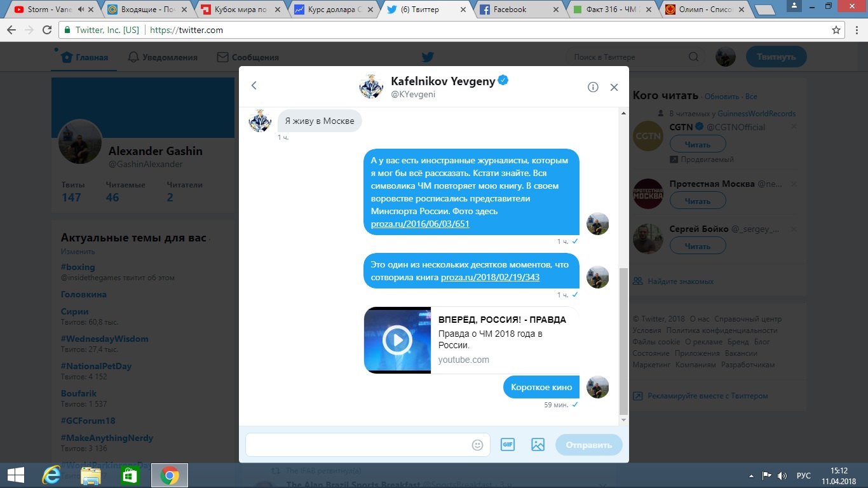Open Сообщения messages tab
The image size is (868, 488).
(x=248, y=57)
